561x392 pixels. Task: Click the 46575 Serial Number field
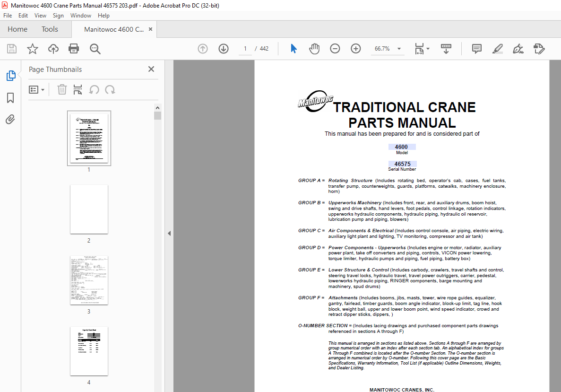402,164
